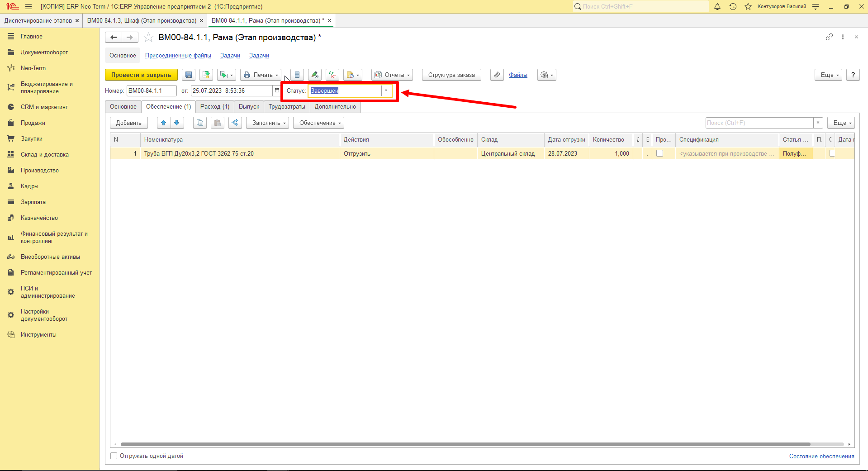The width and height of the screenshot is (868, 471).
Task: Open the Трудозатраты tab
Action: click(287, 107)
